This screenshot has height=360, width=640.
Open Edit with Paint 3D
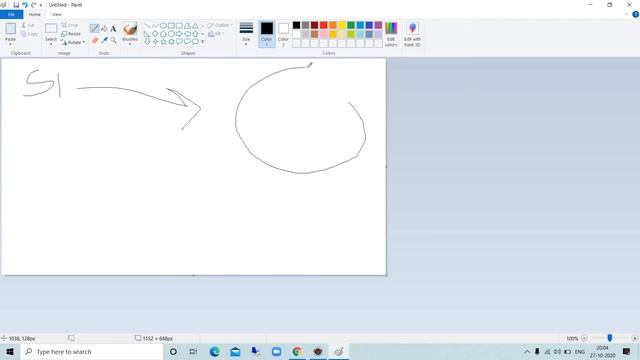point(412,35)
